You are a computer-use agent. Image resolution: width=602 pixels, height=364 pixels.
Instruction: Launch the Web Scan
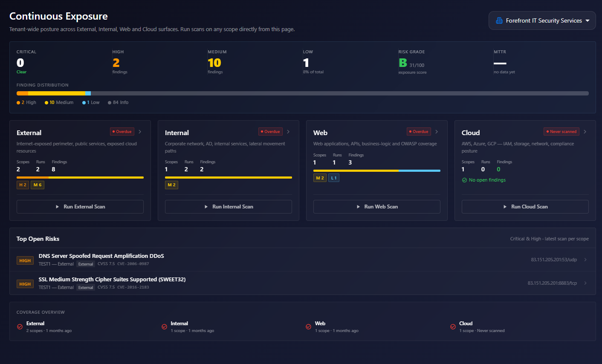pos(377,207)
